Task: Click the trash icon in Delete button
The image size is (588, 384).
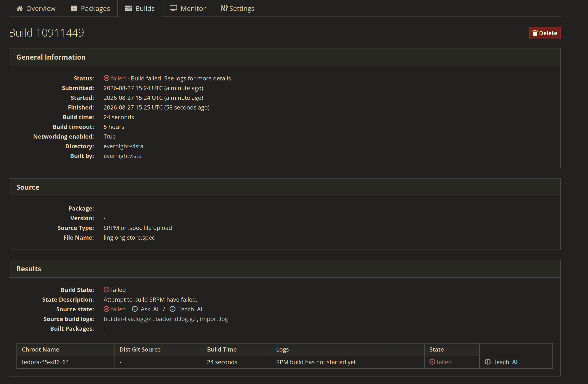Action: 535,33
